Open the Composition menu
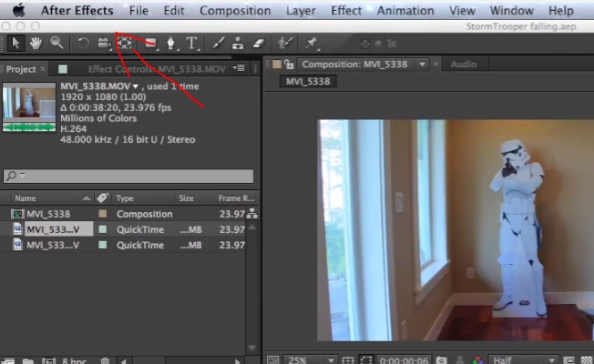 235,11
